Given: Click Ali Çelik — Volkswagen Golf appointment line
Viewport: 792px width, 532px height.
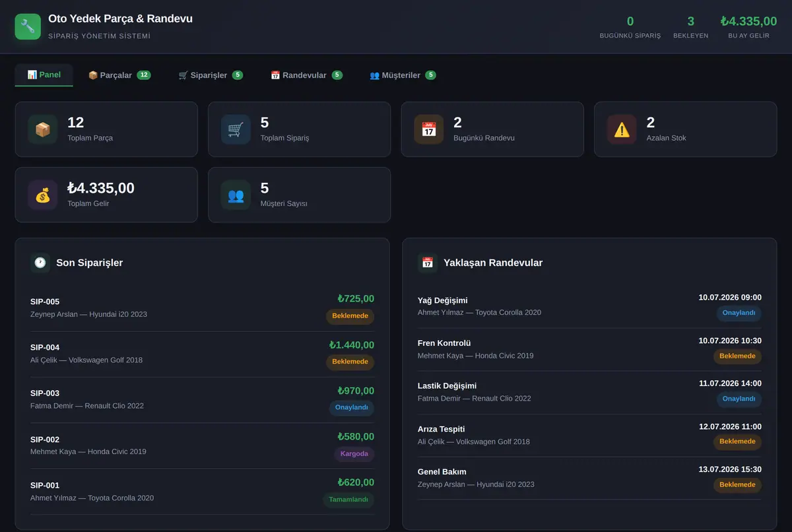Looking at the screenshot, I should click(x=474, y=442).
